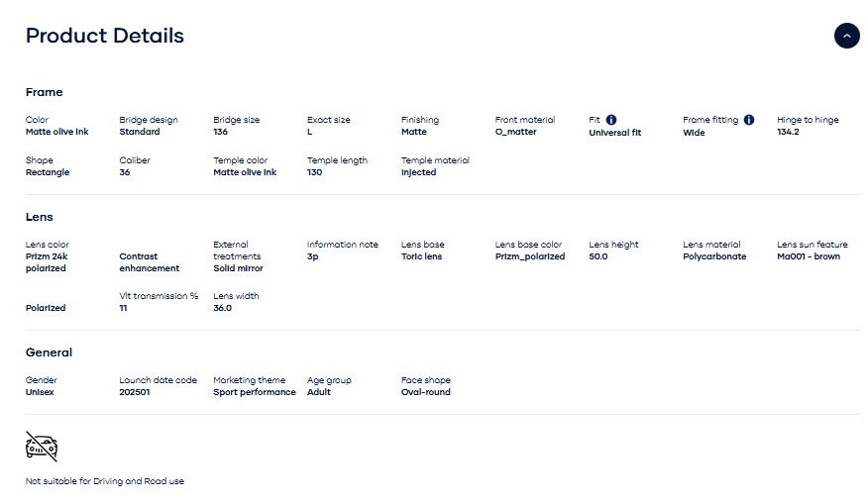Click the Wide frame fitting value
This screenshot has height=504, width=868.
tap(694, 133)
